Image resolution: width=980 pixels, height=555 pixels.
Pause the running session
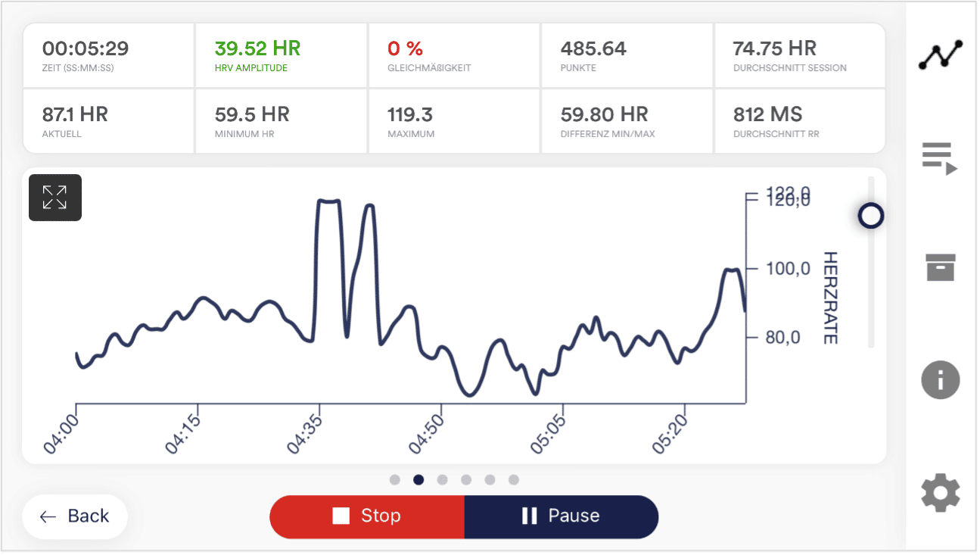coord(561,516)
